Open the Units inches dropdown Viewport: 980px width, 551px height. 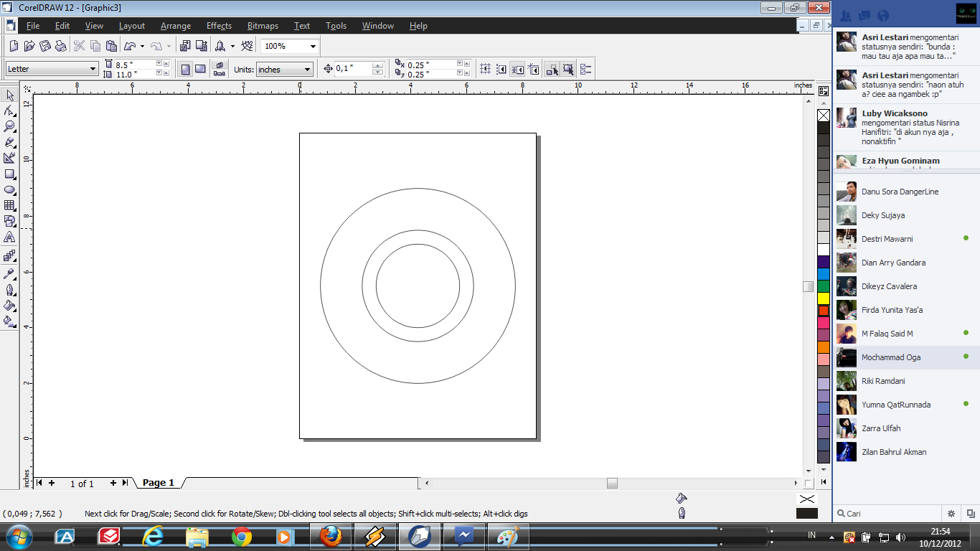point(308,70)
